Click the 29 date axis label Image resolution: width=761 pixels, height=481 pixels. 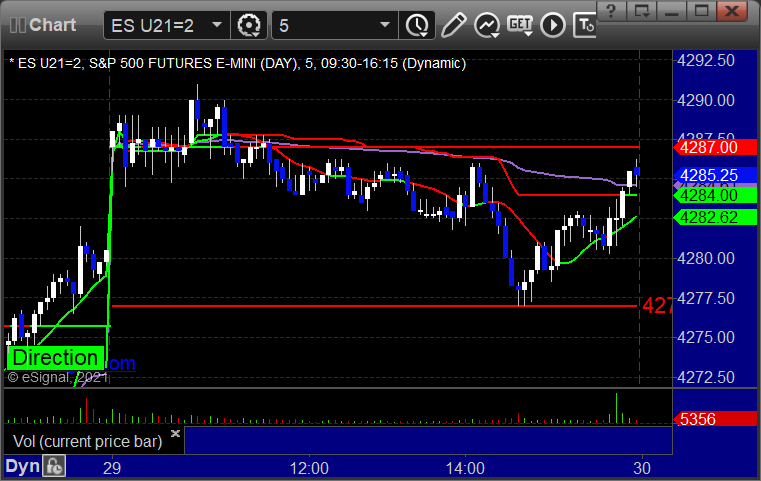point(112,468)
